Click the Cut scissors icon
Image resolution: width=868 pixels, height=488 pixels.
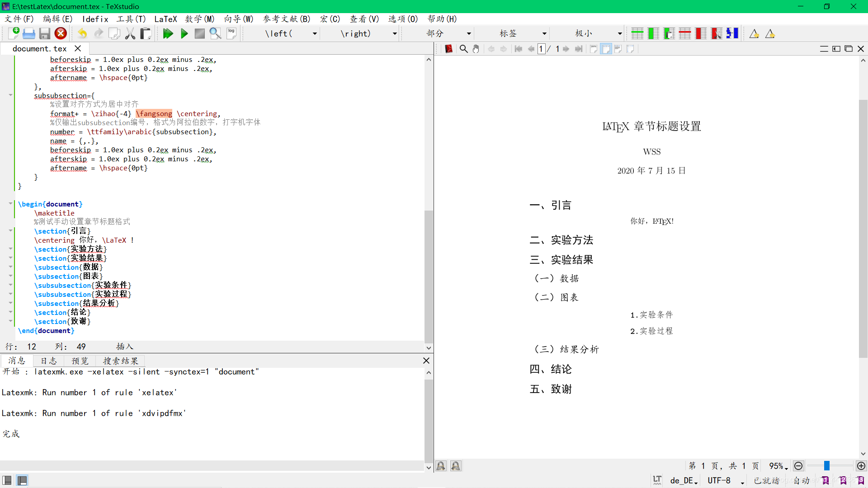pyautogui.click(x=130, y=33)
